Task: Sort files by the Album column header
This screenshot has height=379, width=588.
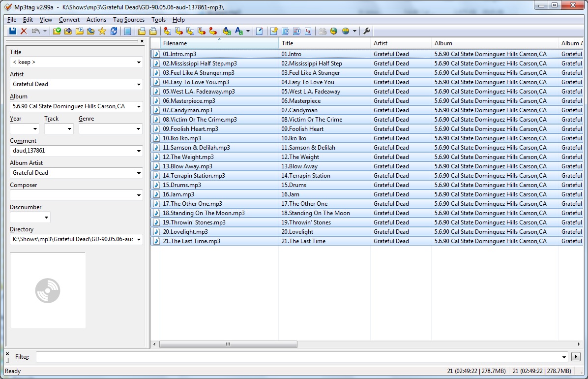Action: [x=495, y=43]
